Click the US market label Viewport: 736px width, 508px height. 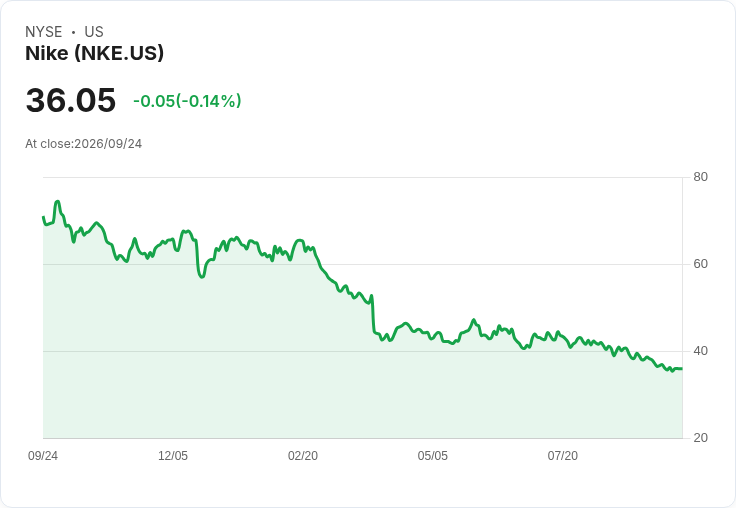94,31
